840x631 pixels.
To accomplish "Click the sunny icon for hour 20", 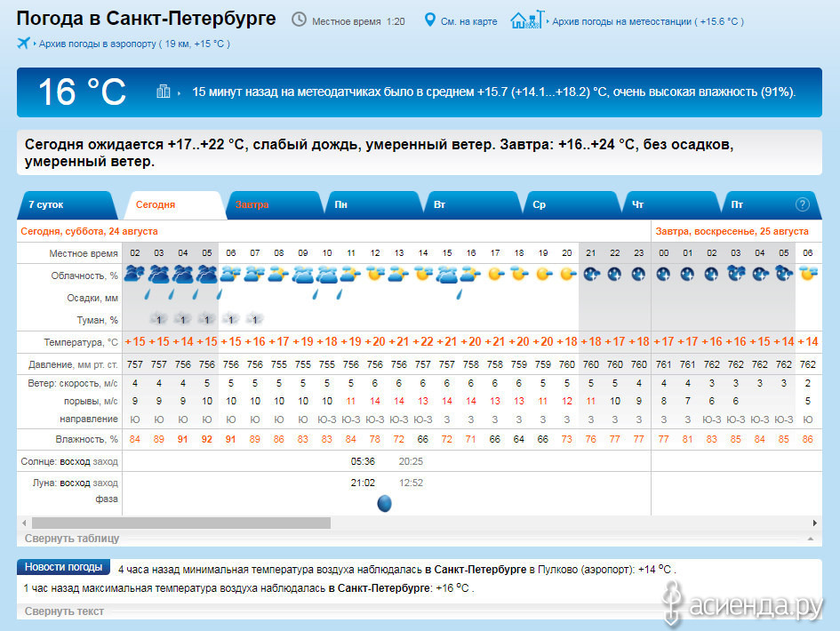I will (567, 275).
